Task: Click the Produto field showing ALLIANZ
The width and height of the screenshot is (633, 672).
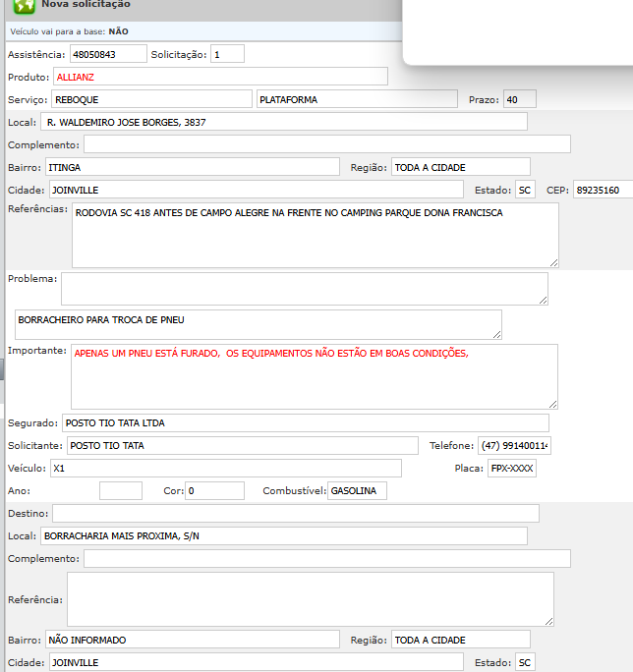Action: [x=220, y=77]
